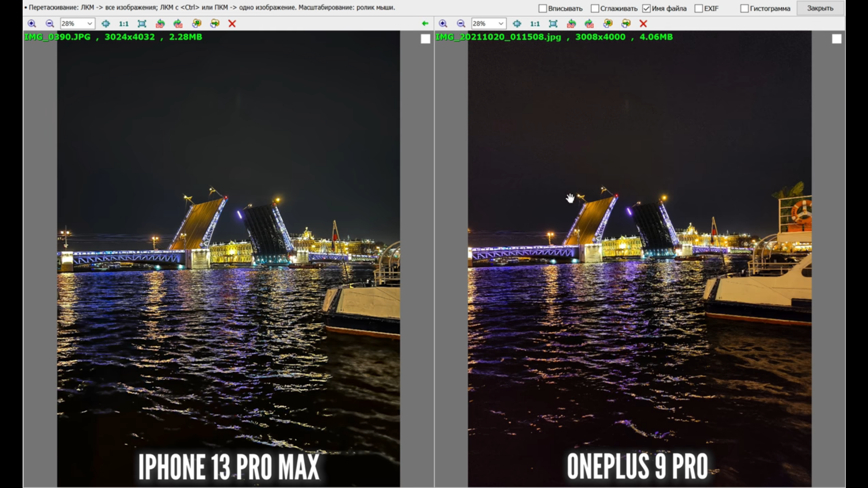The height and width of the screenshot is (488, 868).
Task: Tick white selection box on left image
Action: click(x=425, y=39)
